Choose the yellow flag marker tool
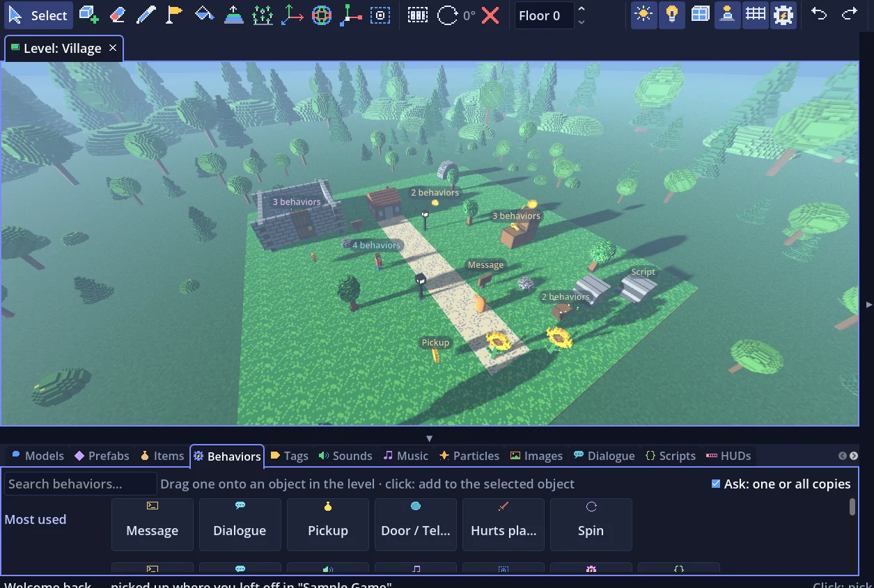Viewport: 874px width, 588px height. [175, 15]
